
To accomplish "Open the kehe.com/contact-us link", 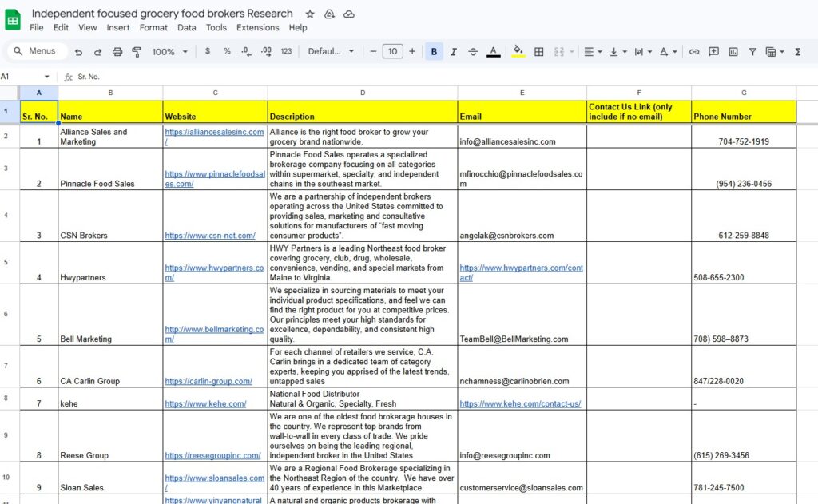I will (x=520, y=403).
